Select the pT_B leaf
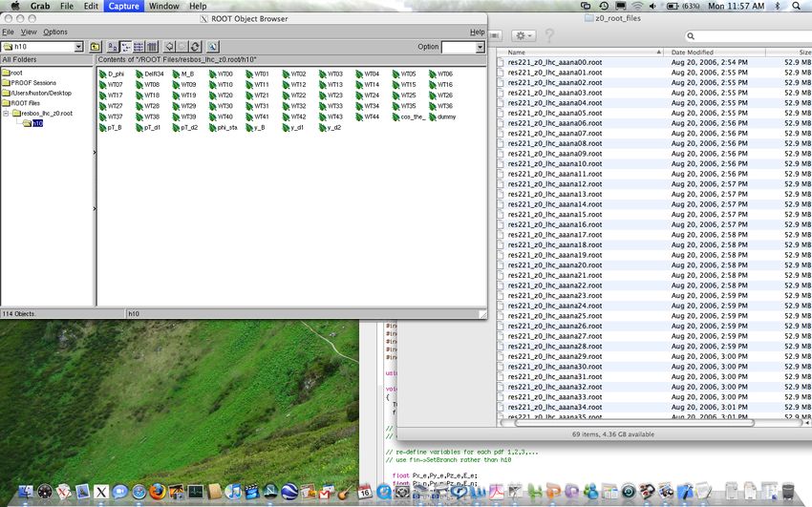The height and width of the screenshot is (507, 812). click(110, 127)
